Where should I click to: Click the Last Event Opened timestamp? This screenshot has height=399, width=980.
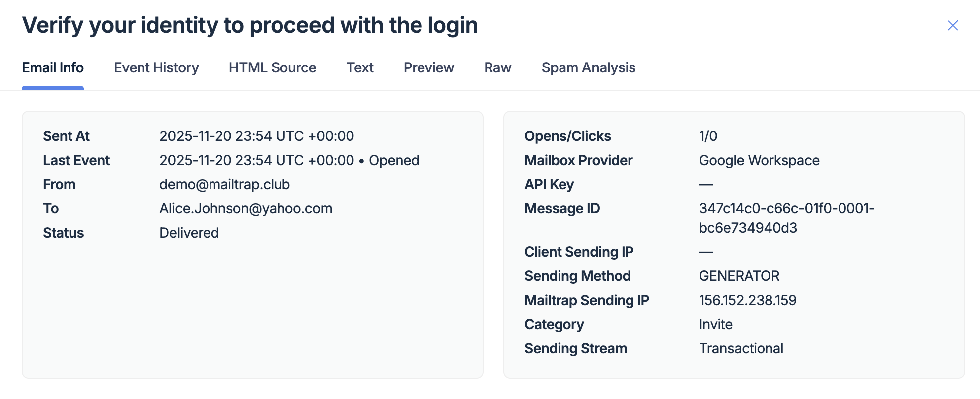coord(289,160)
